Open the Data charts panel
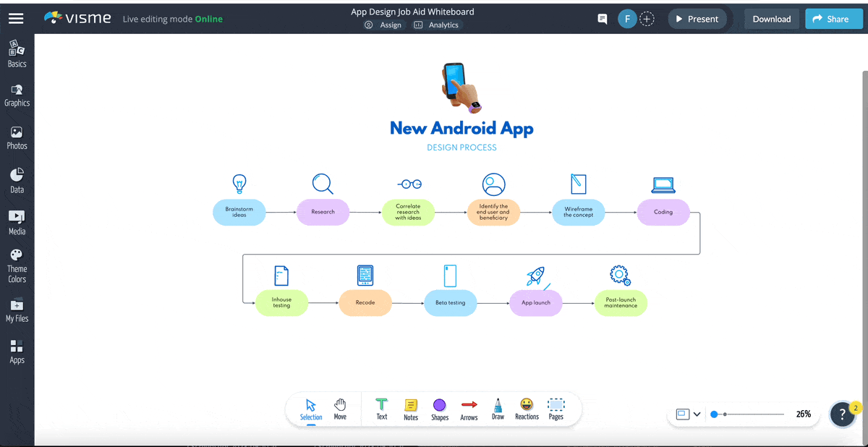 click(17, 181)
